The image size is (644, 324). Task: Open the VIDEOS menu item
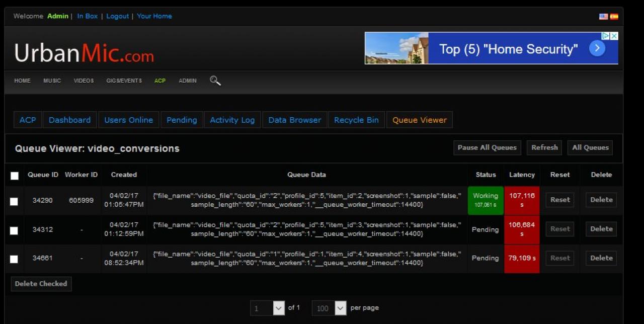click(x=84, y=81)
